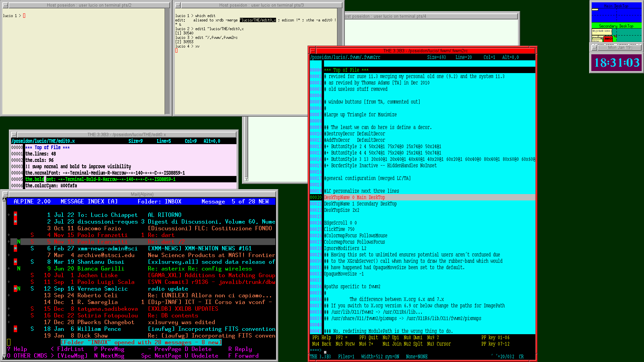Select message 17 from PBworks Changebot

click(141, 322)
